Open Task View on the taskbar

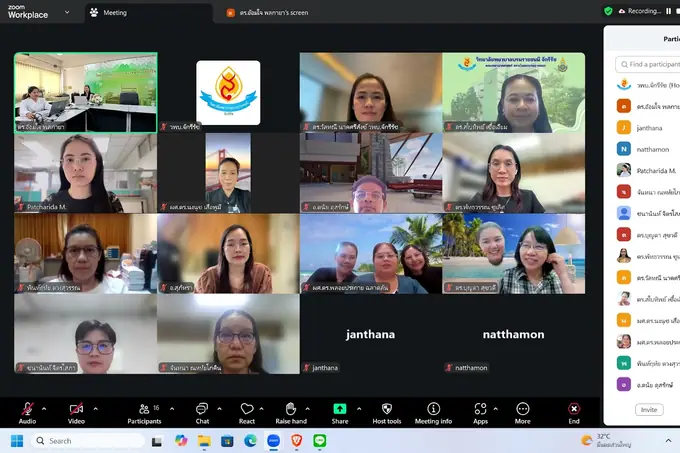tap(157, 441)
